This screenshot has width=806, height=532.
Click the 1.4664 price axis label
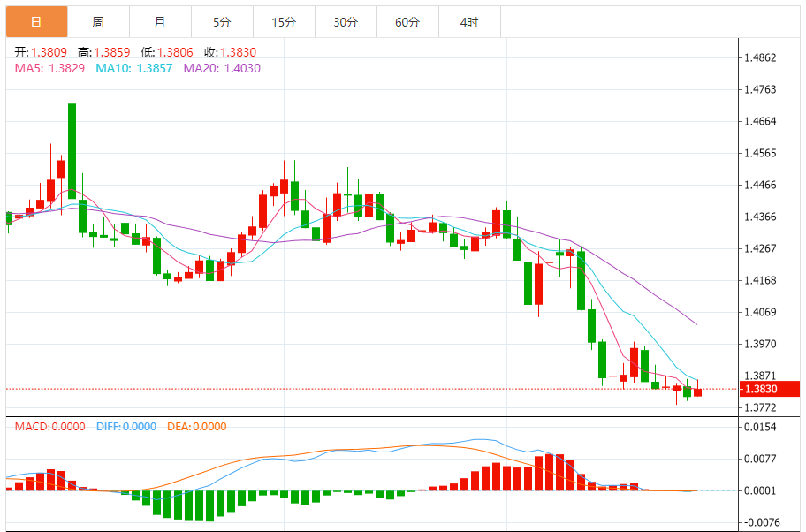click(x=760, y=121)
